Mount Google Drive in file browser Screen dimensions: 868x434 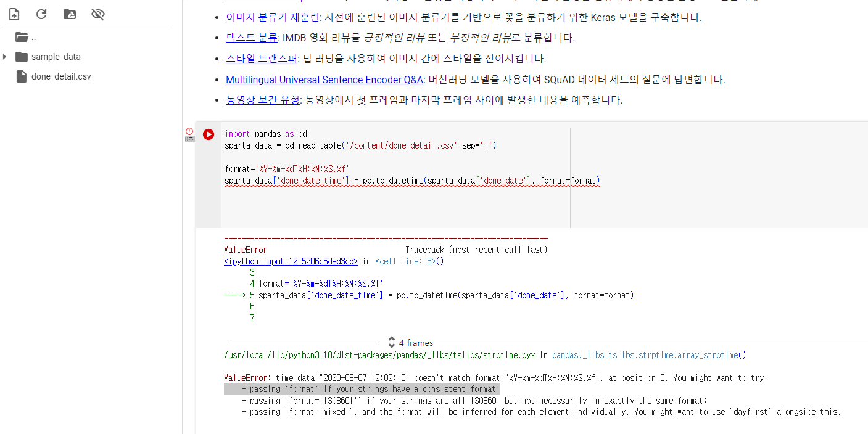click(70, 14)
